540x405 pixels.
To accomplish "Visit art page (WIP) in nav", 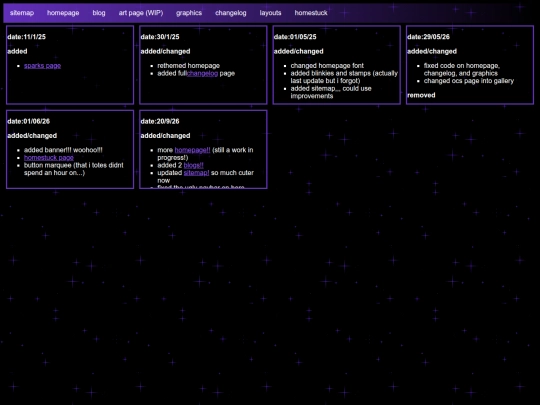I will (141, 13).
